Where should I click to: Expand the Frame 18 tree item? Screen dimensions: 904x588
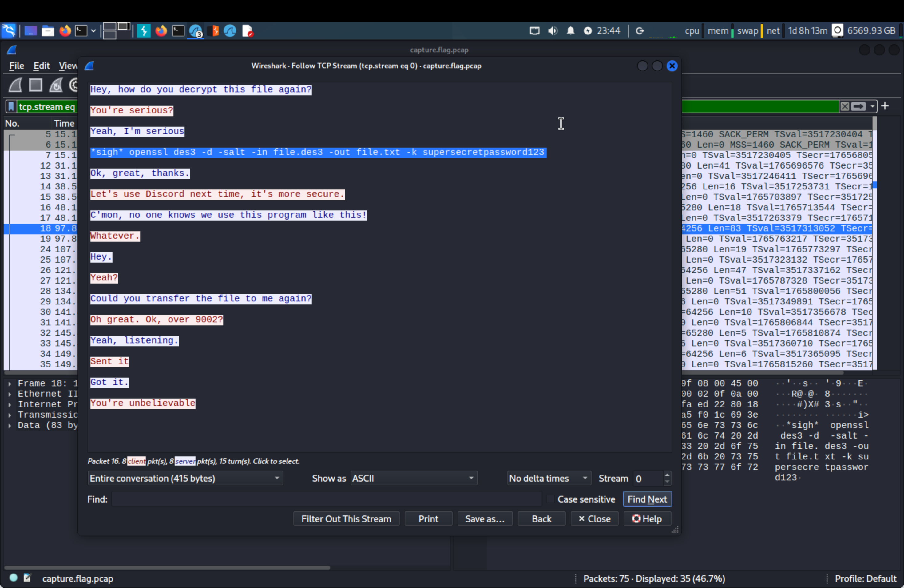click(x=10, y=383)
